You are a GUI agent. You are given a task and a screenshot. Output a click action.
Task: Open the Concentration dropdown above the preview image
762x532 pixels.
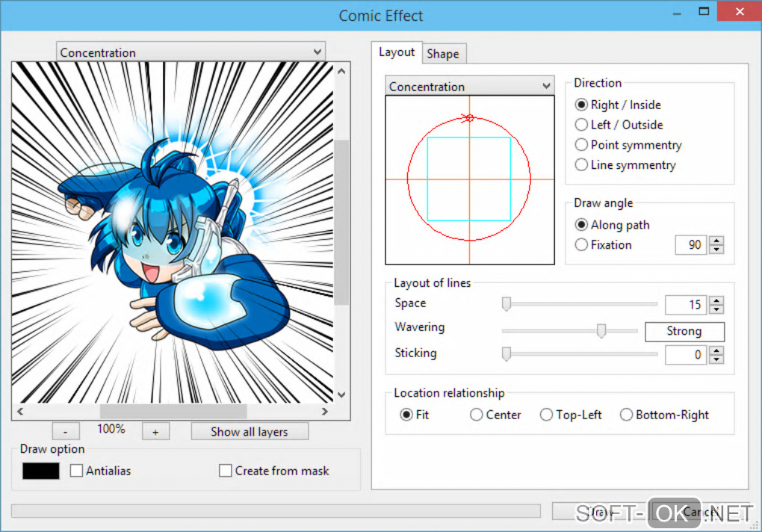point(190,52)
